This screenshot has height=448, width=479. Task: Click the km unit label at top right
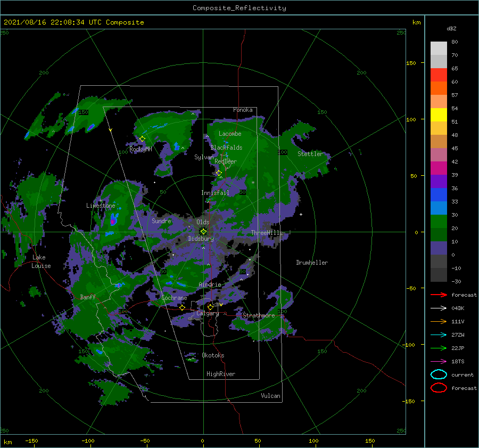coord(416,22)
